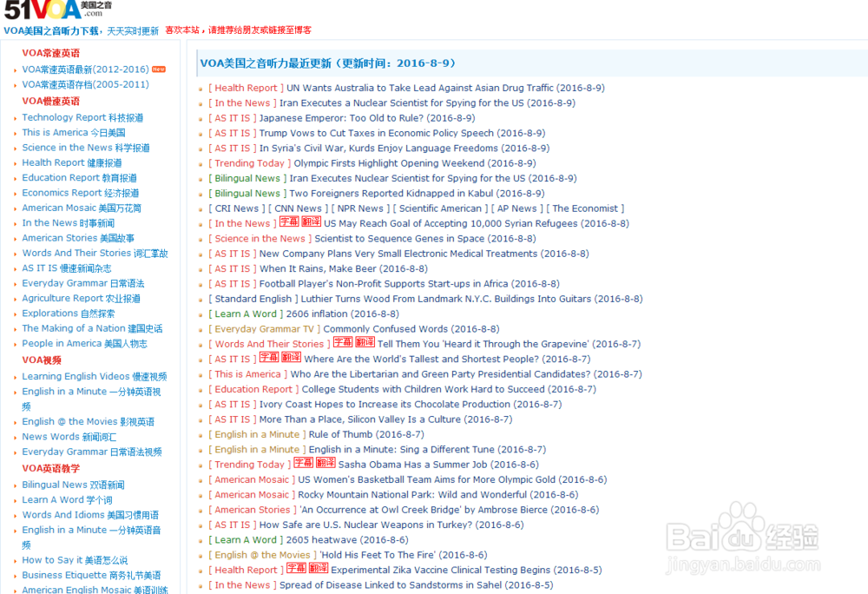Open American Mosaic 美国万花筒 sidebar link

[x=82, y=208]
